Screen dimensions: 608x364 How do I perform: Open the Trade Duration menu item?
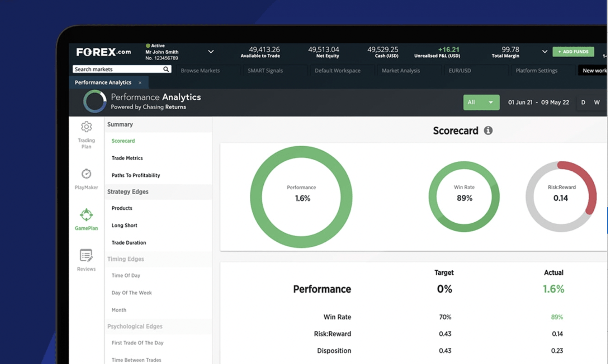[x=129, y=243]
